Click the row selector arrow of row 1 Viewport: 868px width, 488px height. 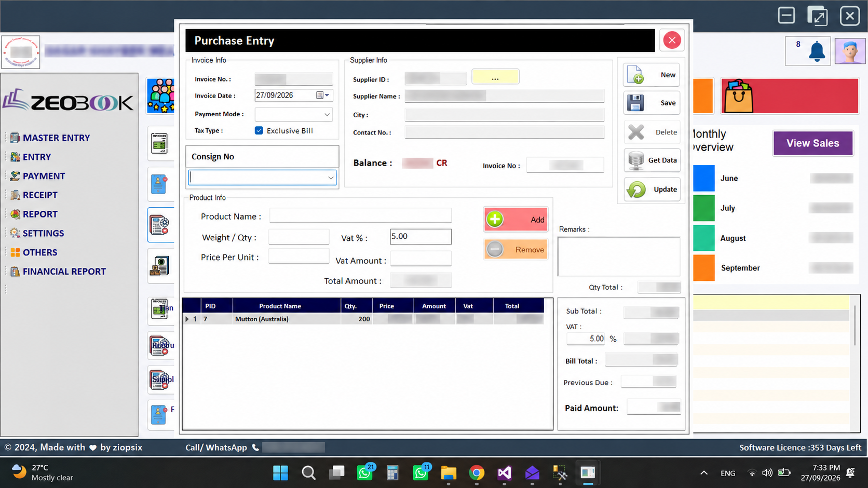(187, 319)
